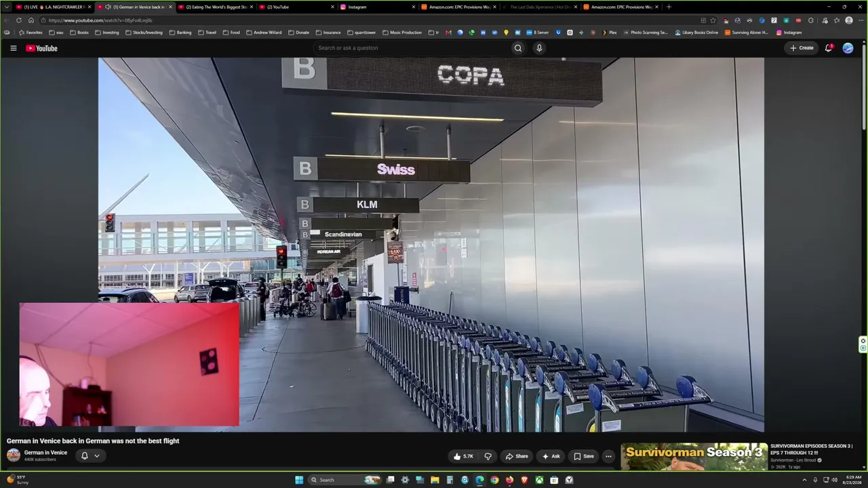868x488 pixels.
Task: Open the weather widget showing 55°F Sunny
Action: click(x=18, y=480)
